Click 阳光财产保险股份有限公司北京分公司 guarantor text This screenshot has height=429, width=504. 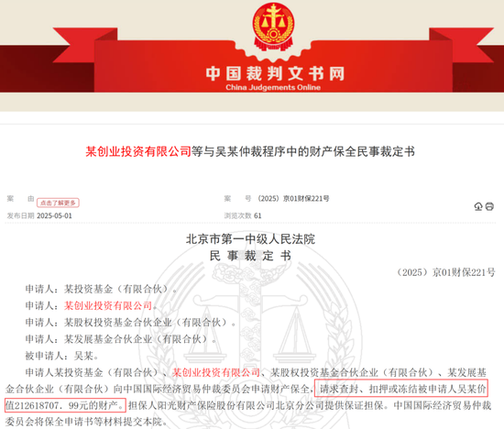tap(236, 405)
